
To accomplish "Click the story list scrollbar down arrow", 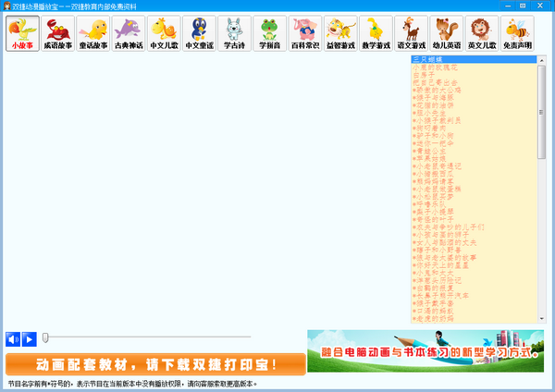I will coord(541,319).
